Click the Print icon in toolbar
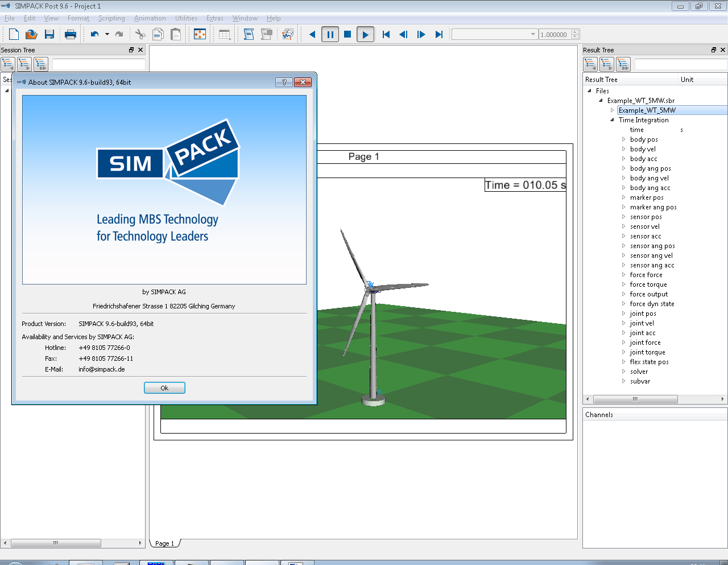The height and width of the screenshot is (565, 728). [70, 35]
